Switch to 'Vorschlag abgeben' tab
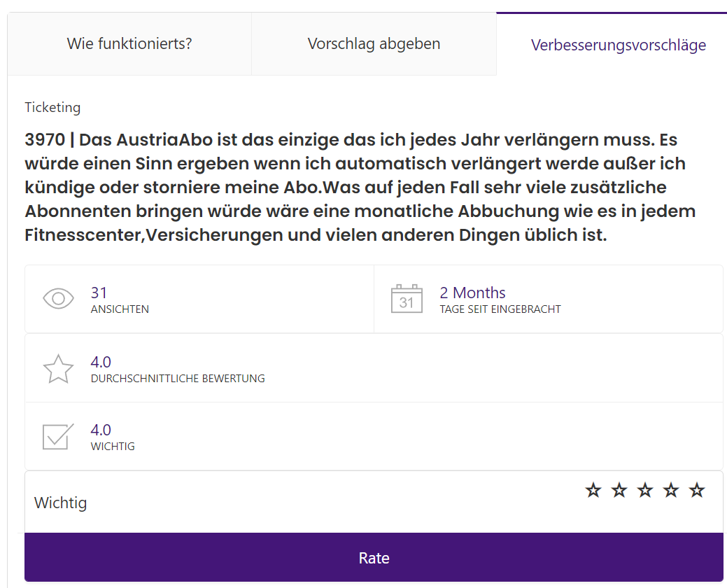The width and height of the screenshot is (727, 588). pos(374,44)
